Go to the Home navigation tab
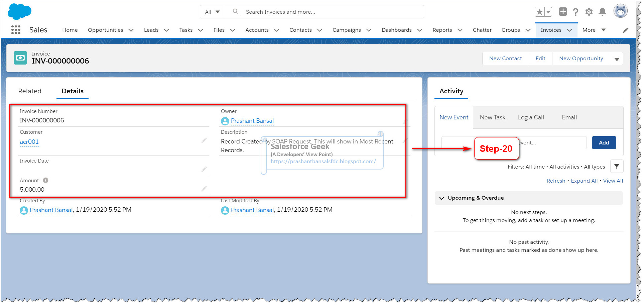644x305 pixels. pos(70,30)
